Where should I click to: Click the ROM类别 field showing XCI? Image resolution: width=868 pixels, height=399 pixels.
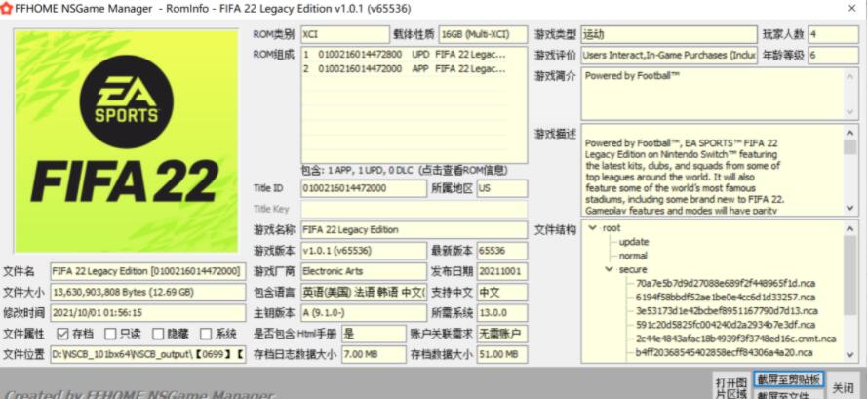pyautogui.click(x=345, y=34)
